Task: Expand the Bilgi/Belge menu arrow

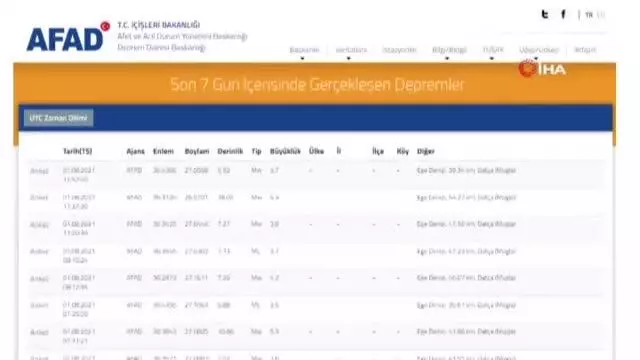Action: click(x=447, y=59)
